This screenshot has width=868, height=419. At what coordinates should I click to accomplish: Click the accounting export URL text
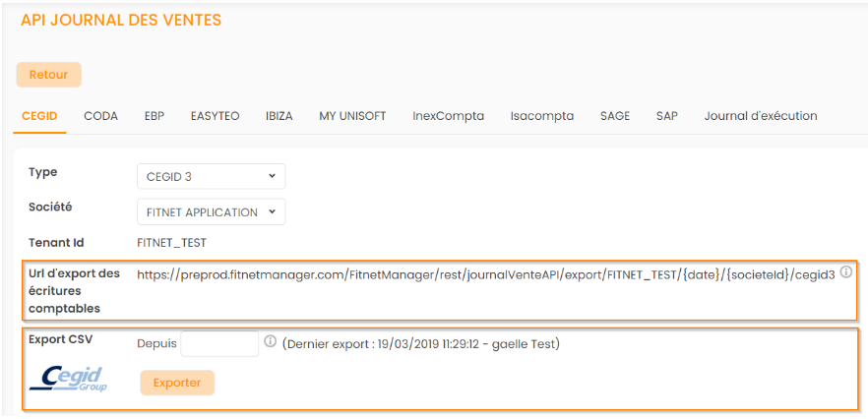[x=485, y=275]
